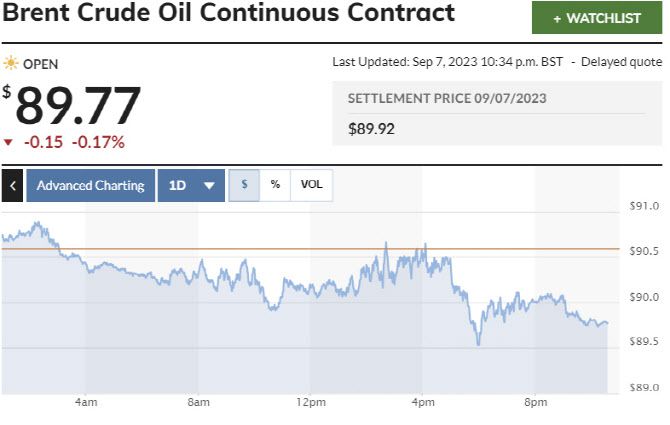670x425 pixels.
Task: Click the 12pm label on time axis
Action: coord(311,403)
